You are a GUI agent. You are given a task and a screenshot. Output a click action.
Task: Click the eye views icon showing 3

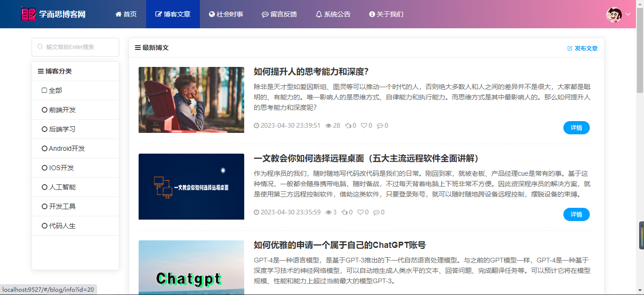point(329,213)
